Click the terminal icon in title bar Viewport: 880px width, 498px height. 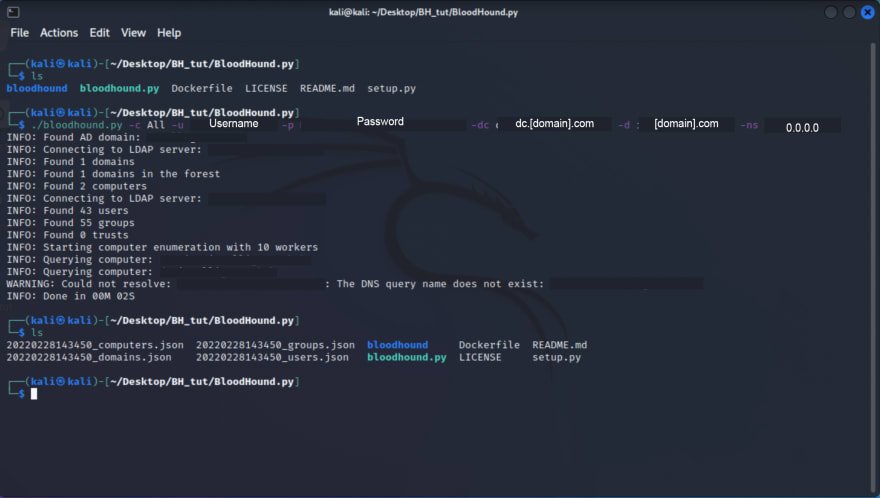click(13, 12)
